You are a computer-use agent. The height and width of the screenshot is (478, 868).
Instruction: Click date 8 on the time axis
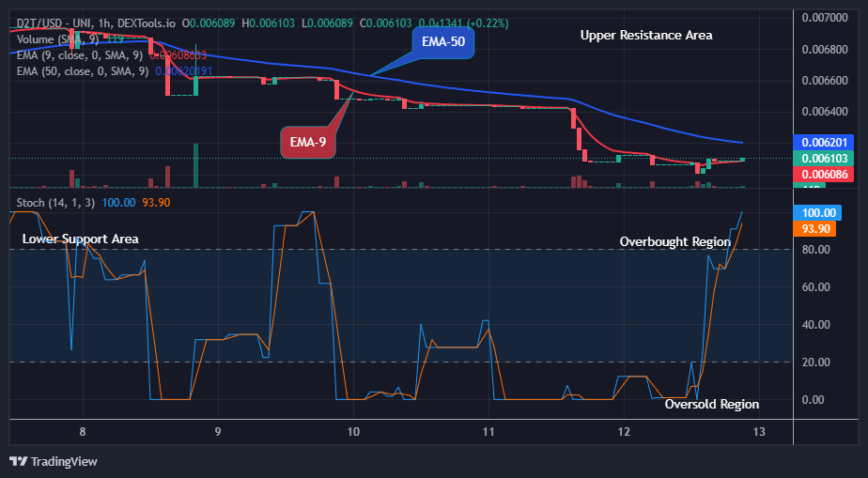tap(83, 432)
